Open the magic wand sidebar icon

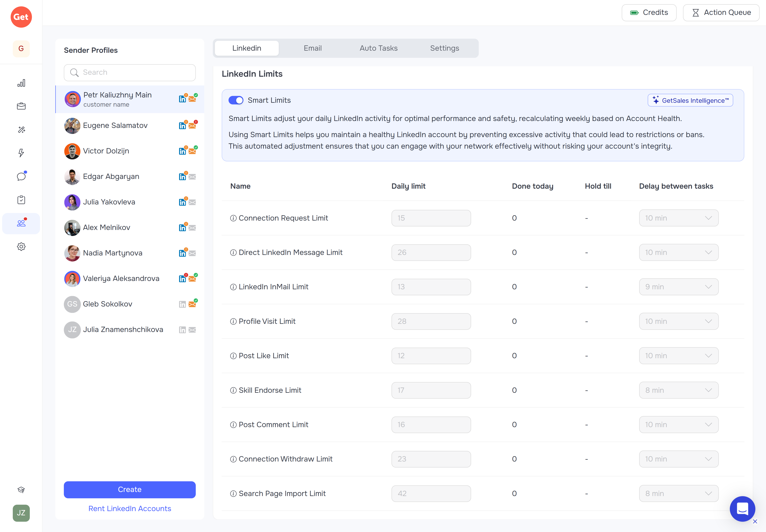tap(21, 130)
